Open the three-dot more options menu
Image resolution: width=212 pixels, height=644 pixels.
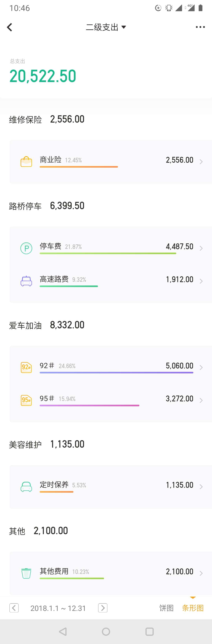point(200,27)
